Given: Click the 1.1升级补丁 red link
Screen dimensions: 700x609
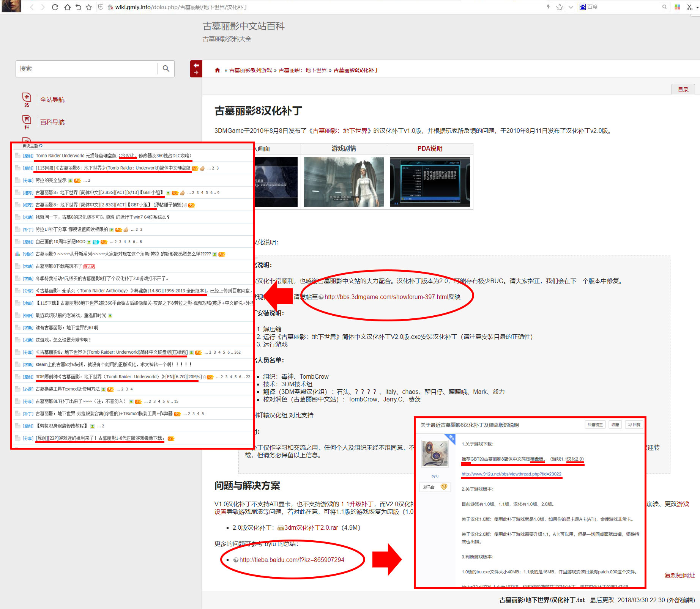Looking at the screenshot, I should 357,504.
